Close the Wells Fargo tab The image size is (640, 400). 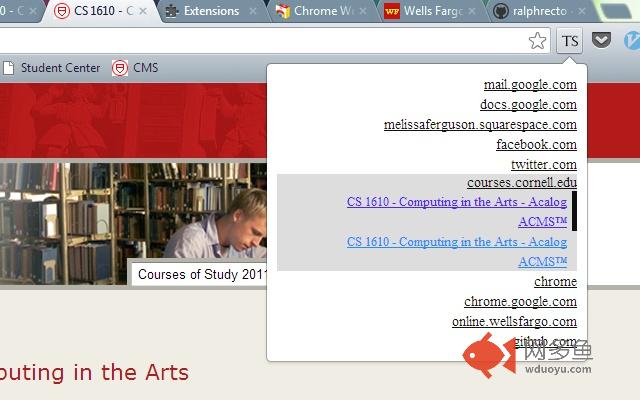[472, 11]
